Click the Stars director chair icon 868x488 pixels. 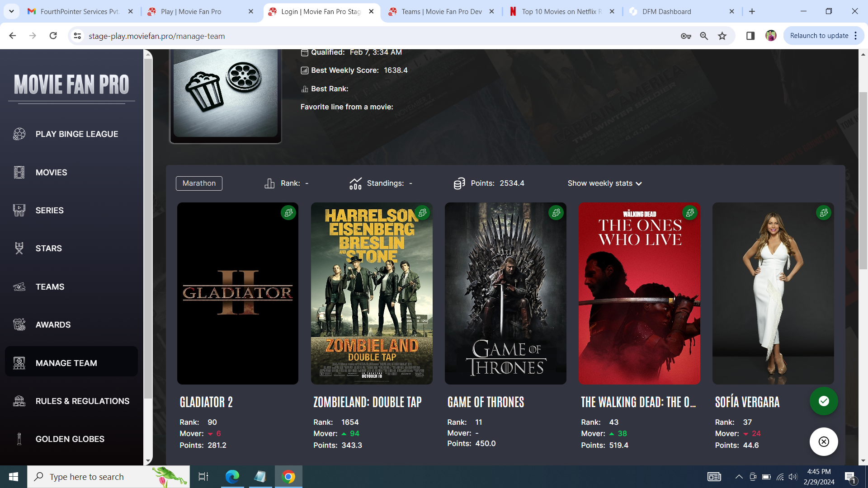[x=19, y=249]
